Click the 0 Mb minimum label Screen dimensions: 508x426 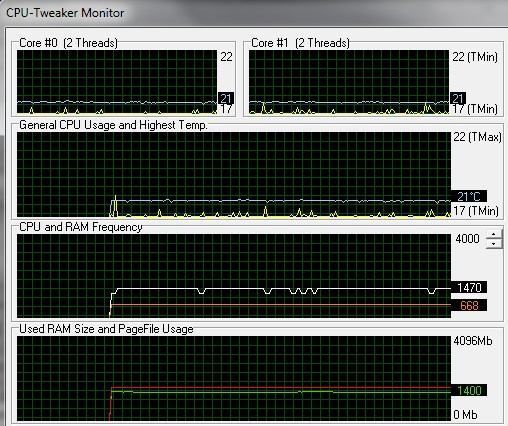(x=465, y=415)
